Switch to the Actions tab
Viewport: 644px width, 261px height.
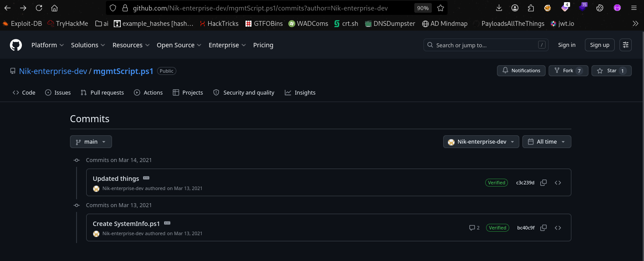pos(148,92)
